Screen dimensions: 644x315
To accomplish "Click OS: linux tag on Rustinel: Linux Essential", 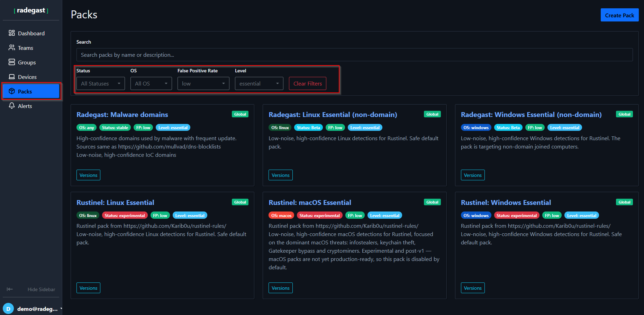I will tap(88, 215).
